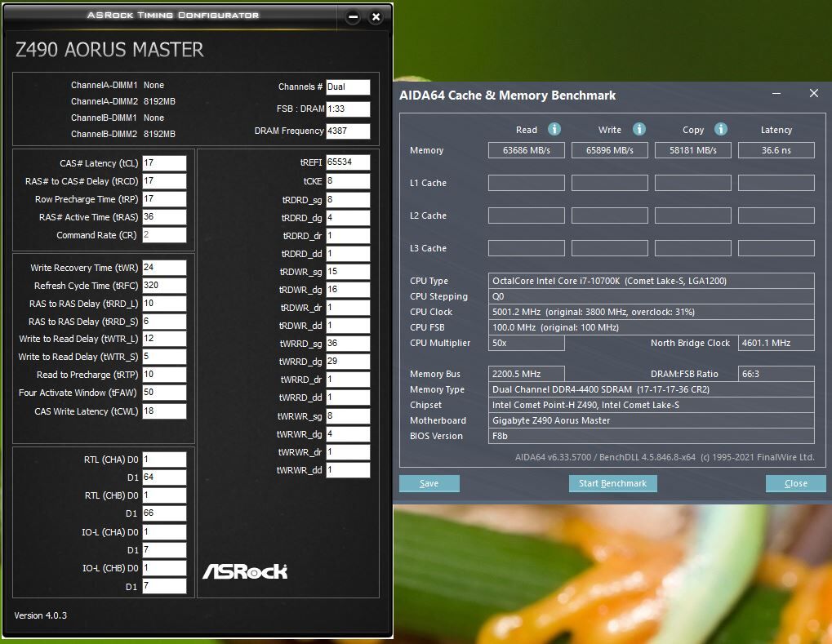The height and width of the screenshot is (644, 832).
Task: Click the Command Rate (CR) field
Action: click(164, 235)
